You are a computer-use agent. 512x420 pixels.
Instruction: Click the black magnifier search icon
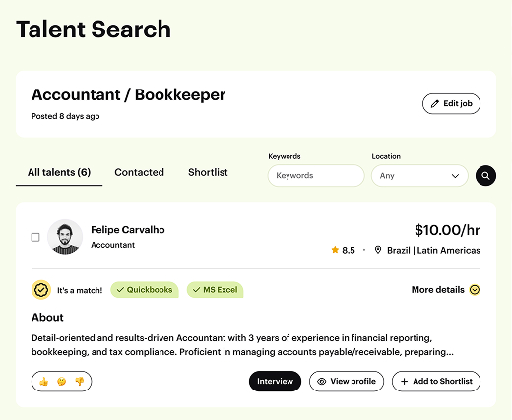click(485, 176)
